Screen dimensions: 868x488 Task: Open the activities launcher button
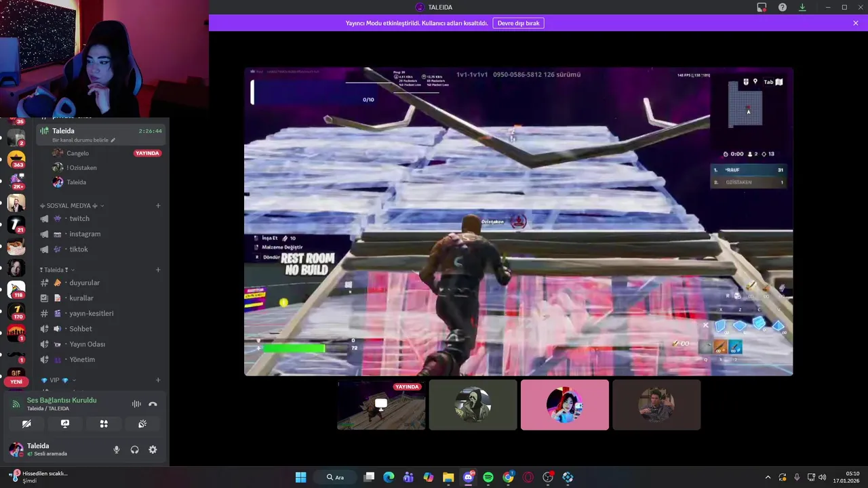104,424
